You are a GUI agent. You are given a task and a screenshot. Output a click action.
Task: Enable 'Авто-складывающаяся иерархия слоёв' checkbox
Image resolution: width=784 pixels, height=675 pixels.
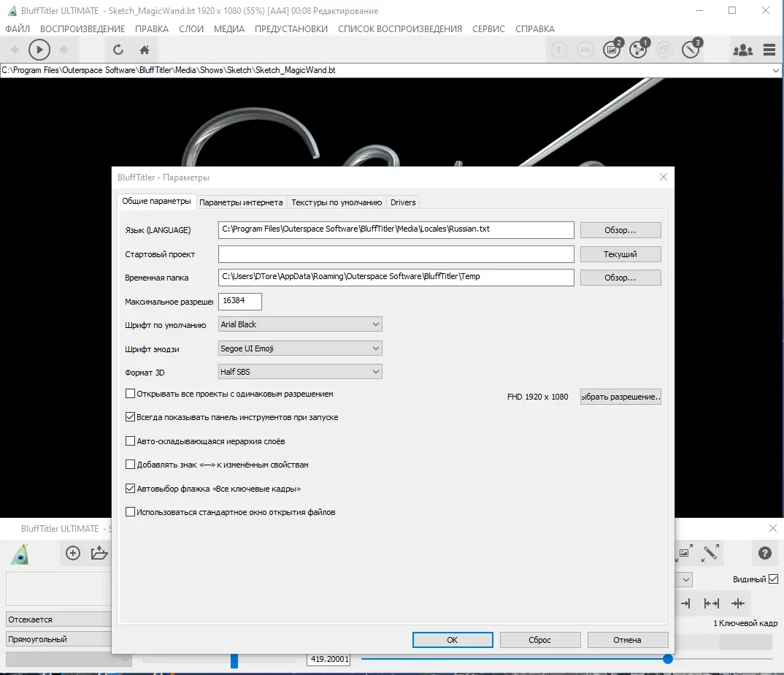(130, 441)
